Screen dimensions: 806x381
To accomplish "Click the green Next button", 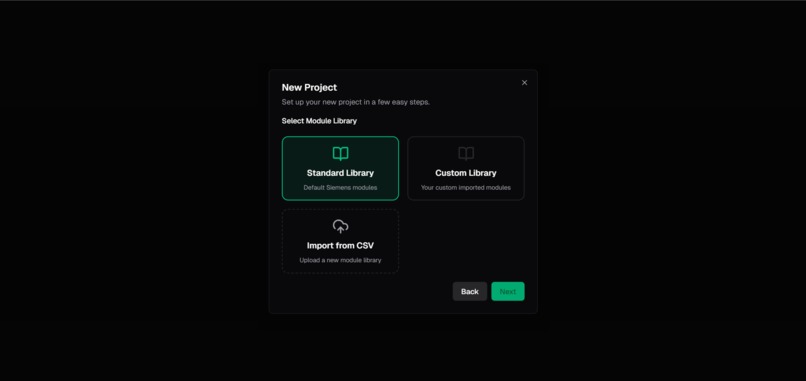I will coord(508,292).
